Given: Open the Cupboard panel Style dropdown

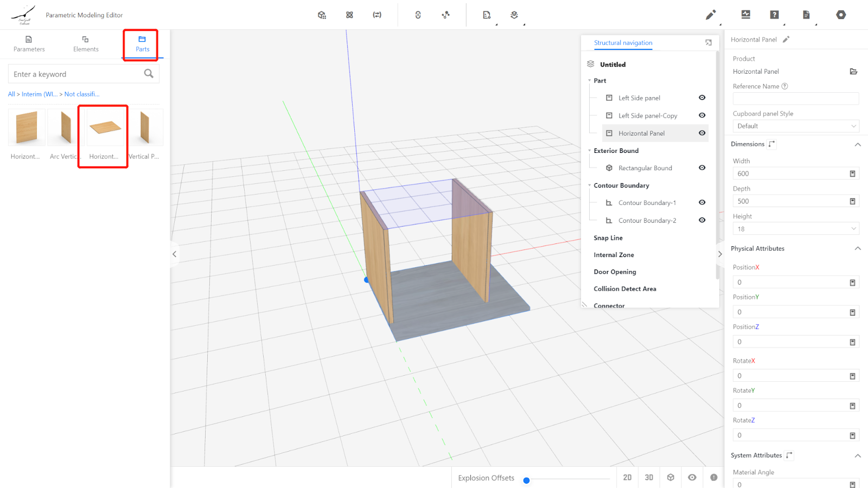Looking at the screenshot, I should 796,126.
